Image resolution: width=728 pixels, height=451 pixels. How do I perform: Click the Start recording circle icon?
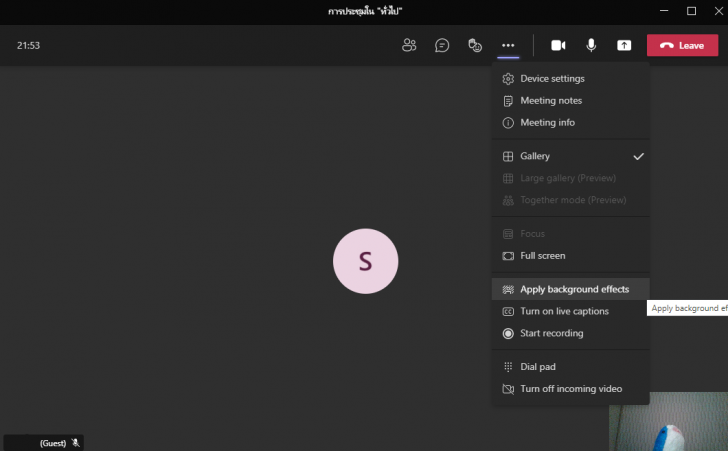[508, 333]
